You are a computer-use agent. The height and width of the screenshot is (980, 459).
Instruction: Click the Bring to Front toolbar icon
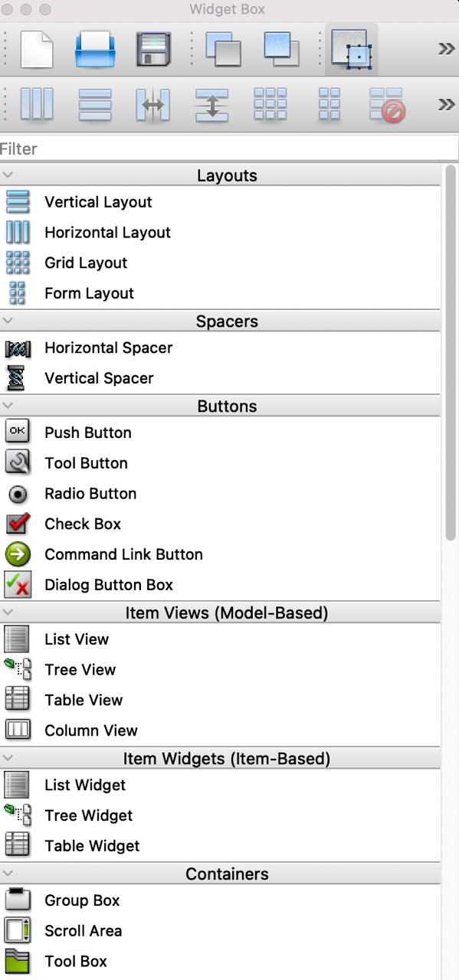pyautogui.click(x=282, y=48)
